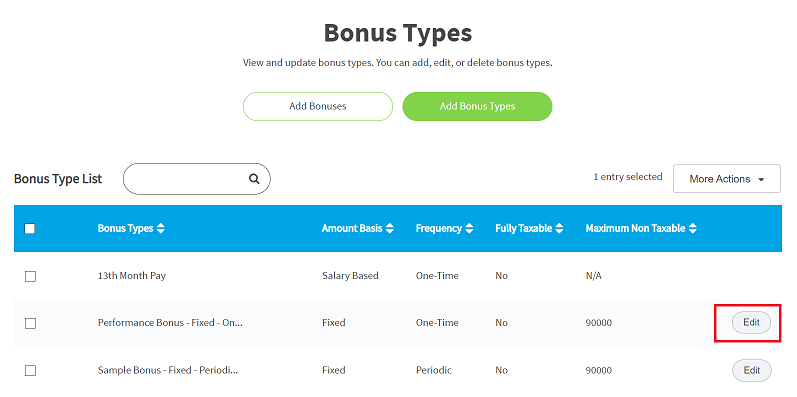Check the 13th Month Pay row checkbox
The width and height of the screenshot is (797, 397).
coord(30,277)
